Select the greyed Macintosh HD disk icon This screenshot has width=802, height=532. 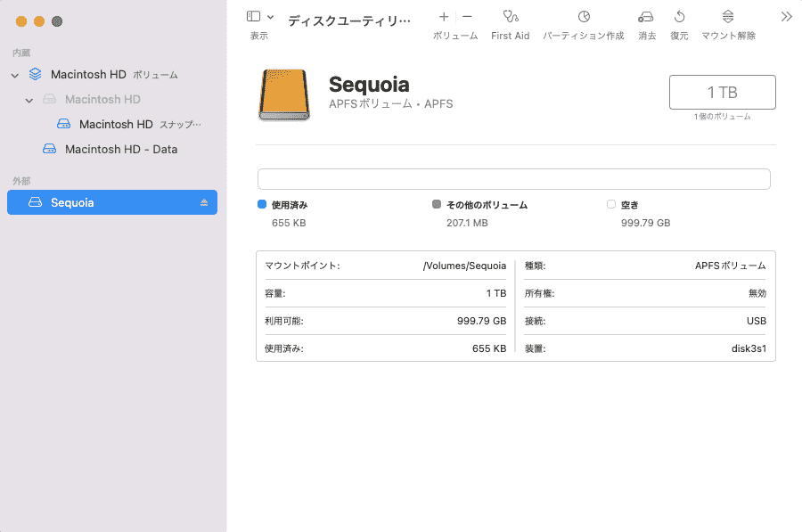click(50, 99)
